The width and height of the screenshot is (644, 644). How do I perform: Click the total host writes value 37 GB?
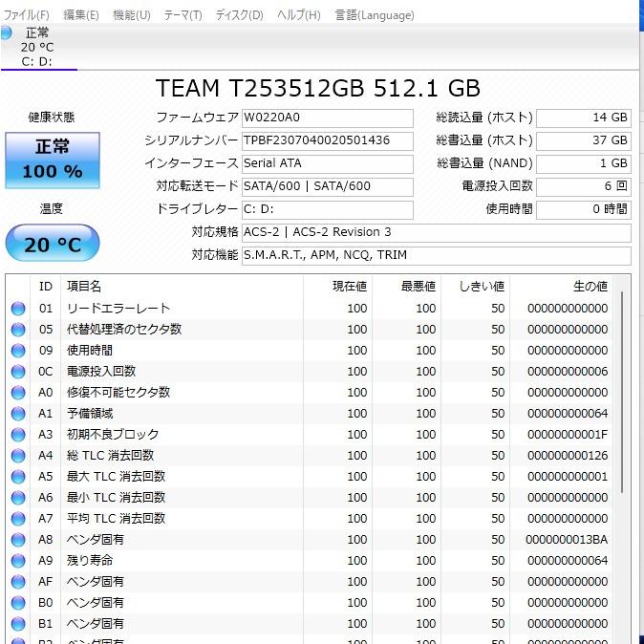(x=583, y=140)
